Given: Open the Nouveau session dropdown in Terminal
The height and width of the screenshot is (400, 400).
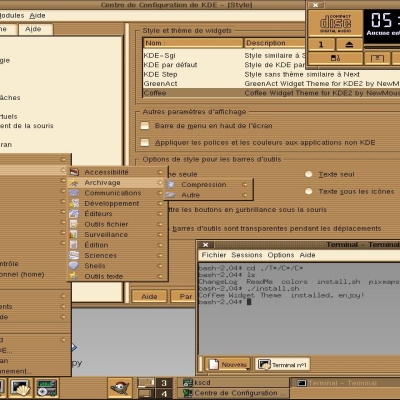Looking at the screenshot, I should (x=228, y=364).
